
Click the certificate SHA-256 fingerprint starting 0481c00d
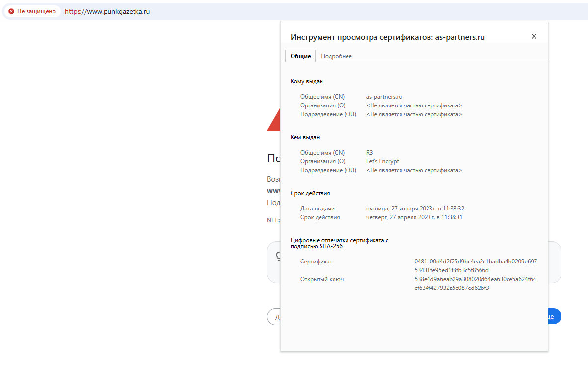475,266
